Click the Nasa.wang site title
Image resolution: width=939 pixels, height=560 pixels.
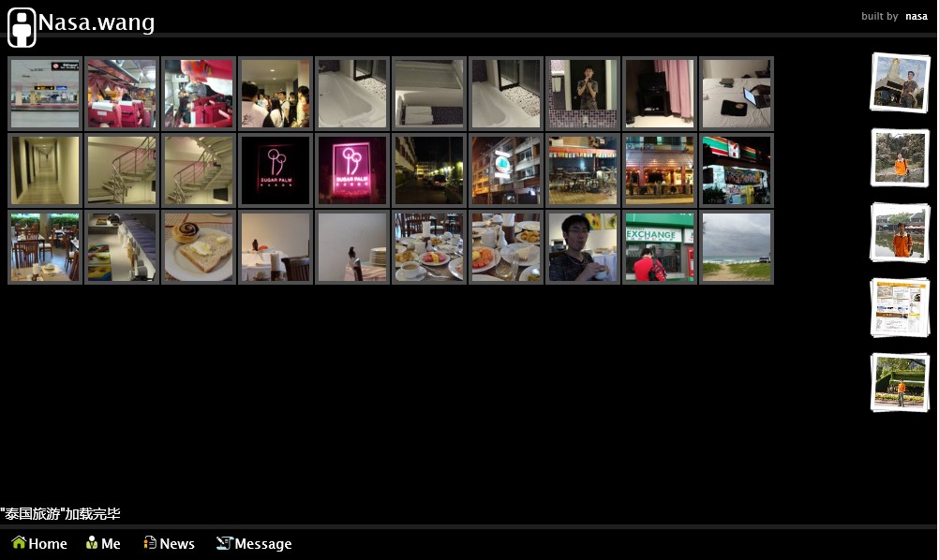click(97, 22)
